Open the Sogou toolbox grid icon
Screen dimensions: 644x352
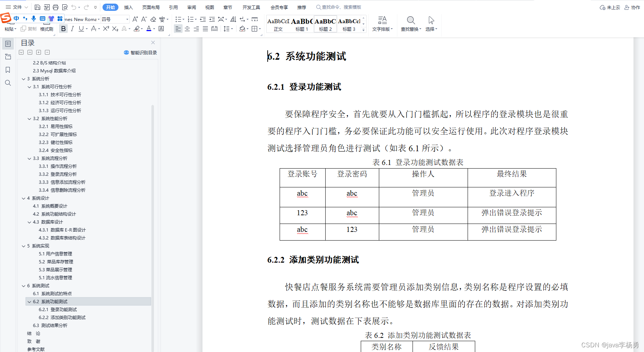click(60, 18)
